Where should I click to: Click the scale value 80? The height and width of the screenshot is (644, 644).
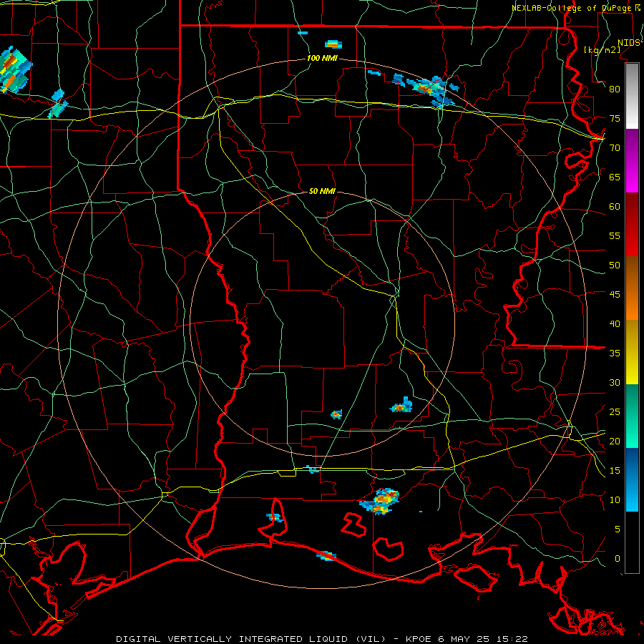[615, 89]
